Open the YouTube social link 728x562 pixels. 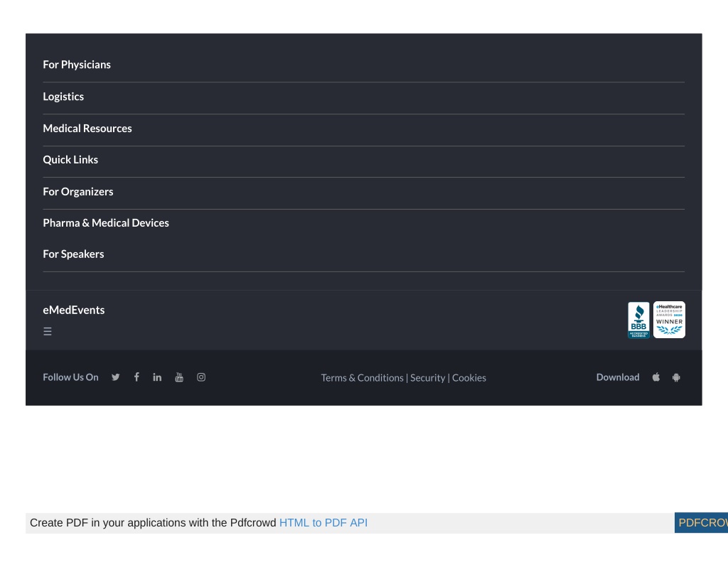pos(179,377)
